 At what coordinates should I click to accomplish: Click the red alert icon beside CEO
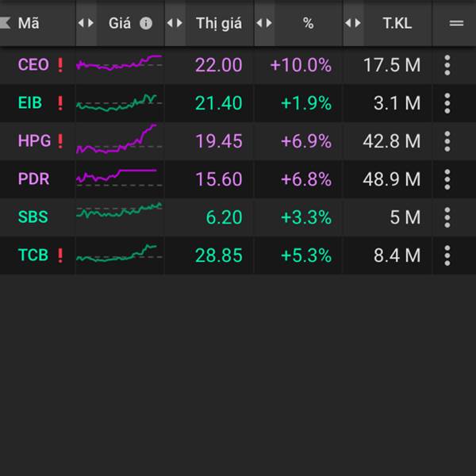(60, 65)
